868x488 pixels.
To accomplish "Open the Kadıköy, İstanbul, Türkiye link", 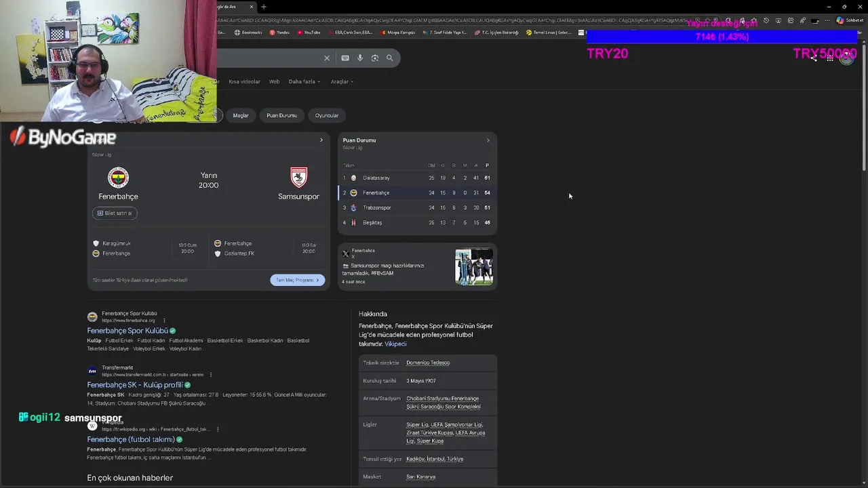I will coord(435,459).
